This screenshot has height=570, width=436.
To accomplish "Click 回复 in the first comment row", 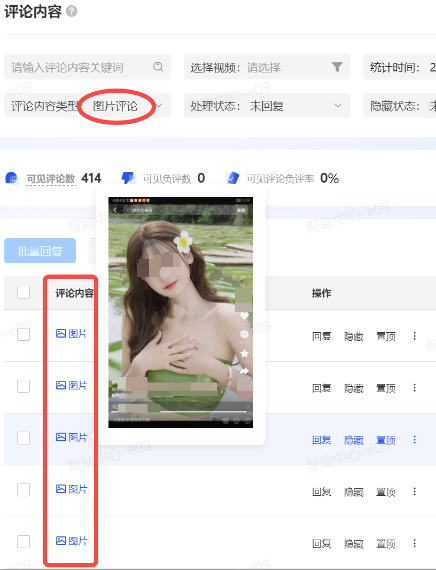I will (321, 336).
